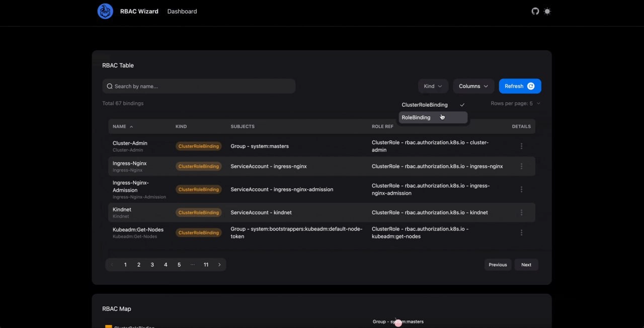Click the Kind column header
The height and width of the screenshot is (328, 644).
point(181,127)
